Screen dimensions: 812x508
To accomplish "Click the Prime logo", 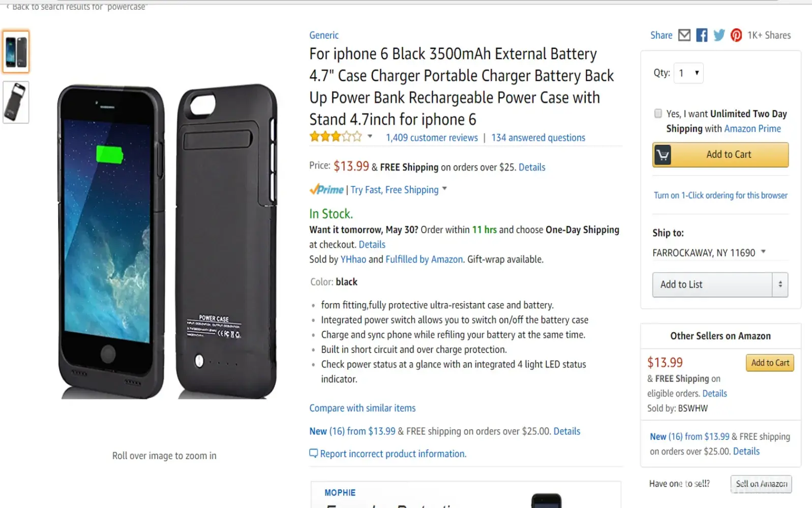I will click(x=327, y=190).
